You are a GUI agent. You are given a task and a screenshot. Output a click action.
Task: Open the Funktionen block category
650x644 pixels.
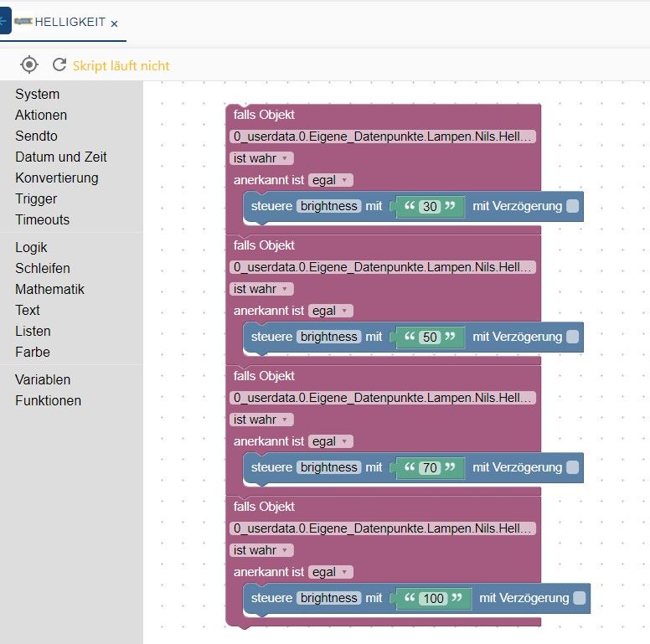pos(48,401)
